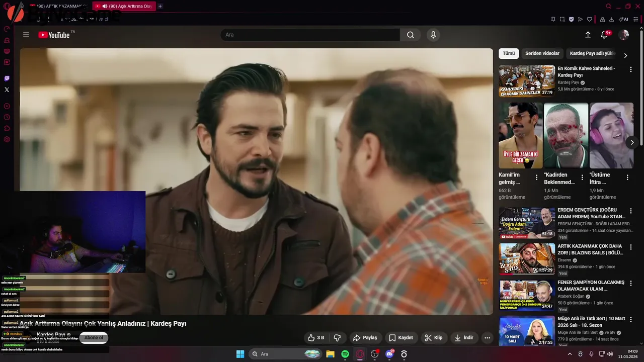Click the Windows taskbar search box
Image resolution: width=644 pixels, height=362 pixels.
(x=285, y=354)
